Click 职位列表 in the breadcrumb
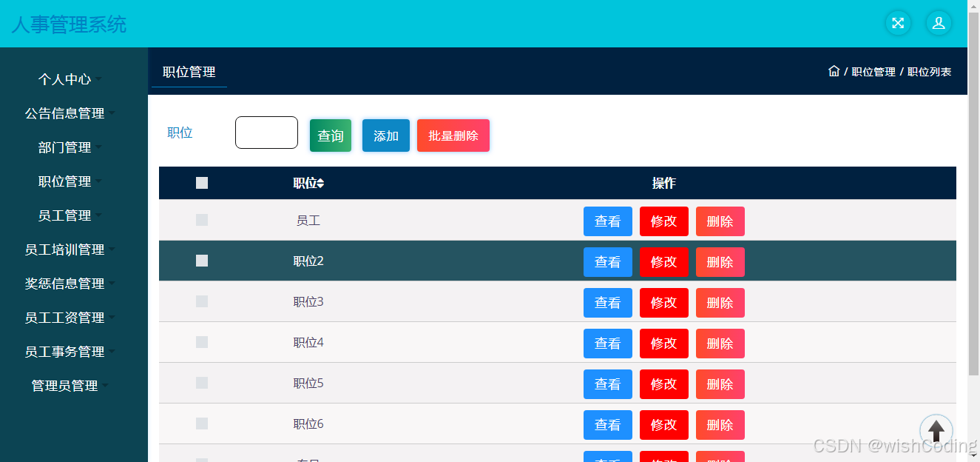980x462 pixels. (x=930, y=72)
